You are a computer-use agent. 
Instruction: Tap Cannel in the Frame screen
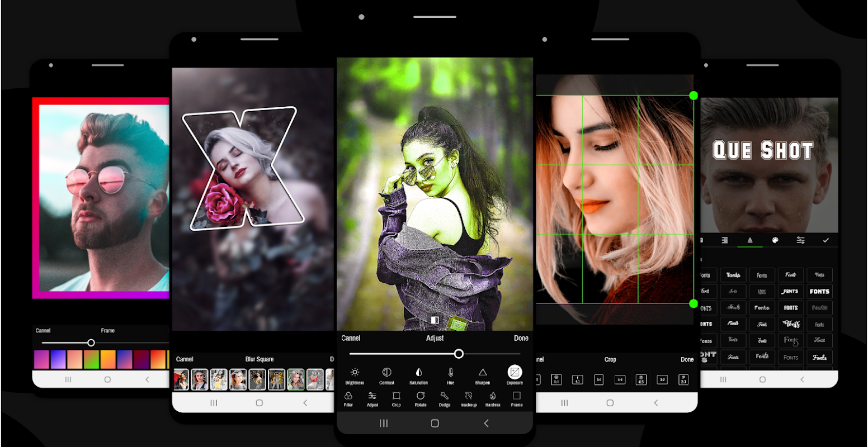pyautogui.click(x=43, y=331)
